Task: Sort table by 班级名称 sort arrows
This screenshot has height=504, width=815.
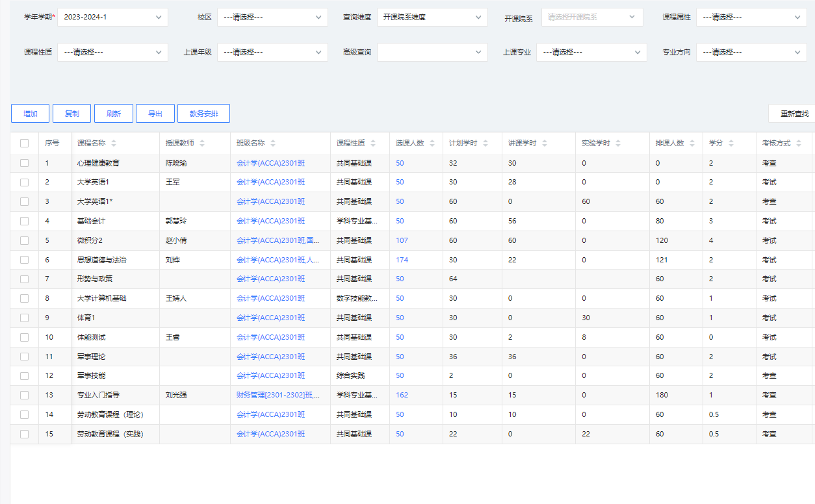Action: pyautogui.click(x=273, y=144)
